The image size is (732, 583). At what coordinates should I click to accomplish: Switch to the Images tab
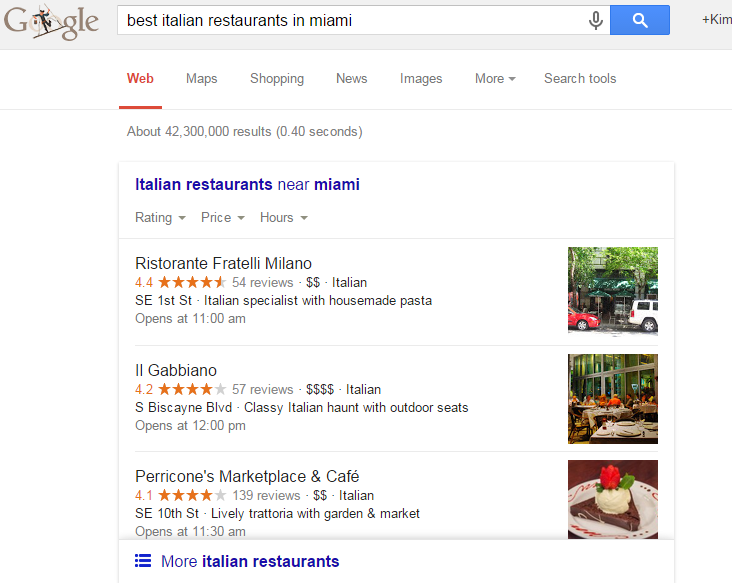pyautogui.click(x=421, y=78)
